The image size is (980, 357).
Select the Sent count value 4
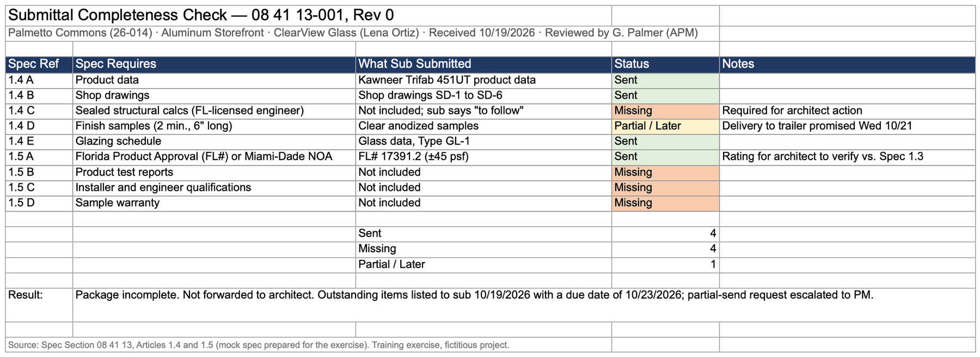click(x=665, y=234)
